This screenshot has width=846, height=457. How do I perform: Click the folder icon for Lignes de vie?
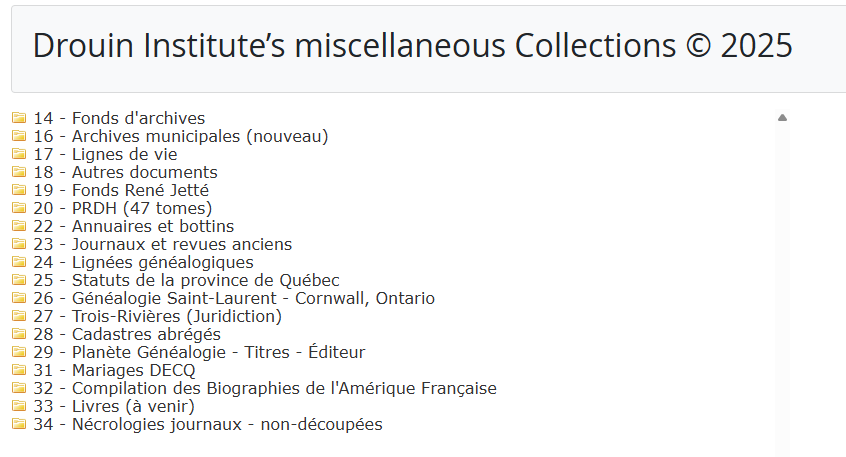(19, 154)
